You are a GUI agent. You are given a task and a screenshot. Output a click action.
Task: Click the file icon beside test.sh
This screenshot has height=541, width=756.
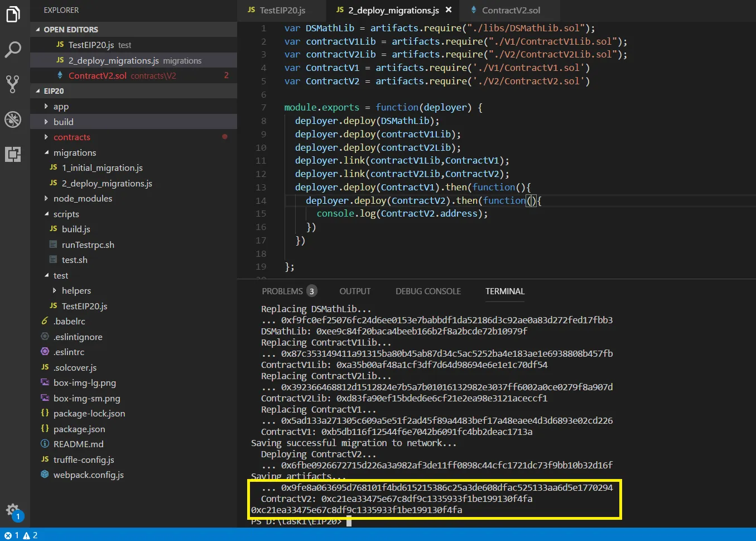(x=53, y=260)
